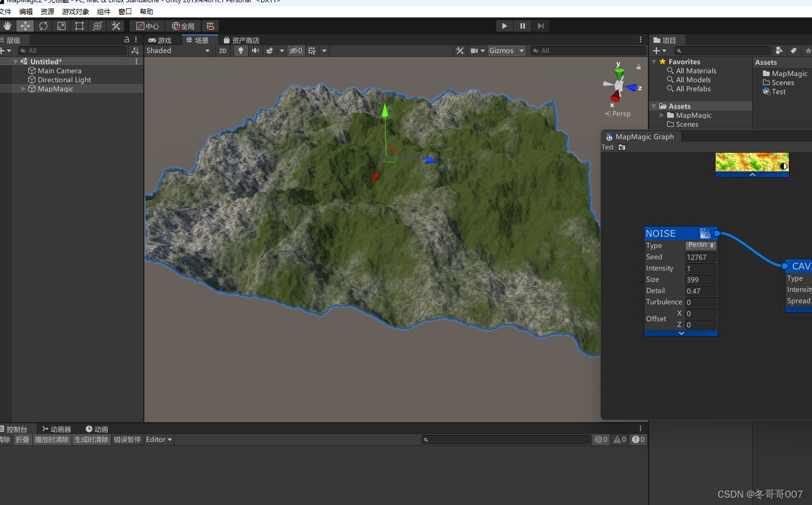Select the Move tool in the toolbar
Screen dimensions: 812x505
click(25, 25)
